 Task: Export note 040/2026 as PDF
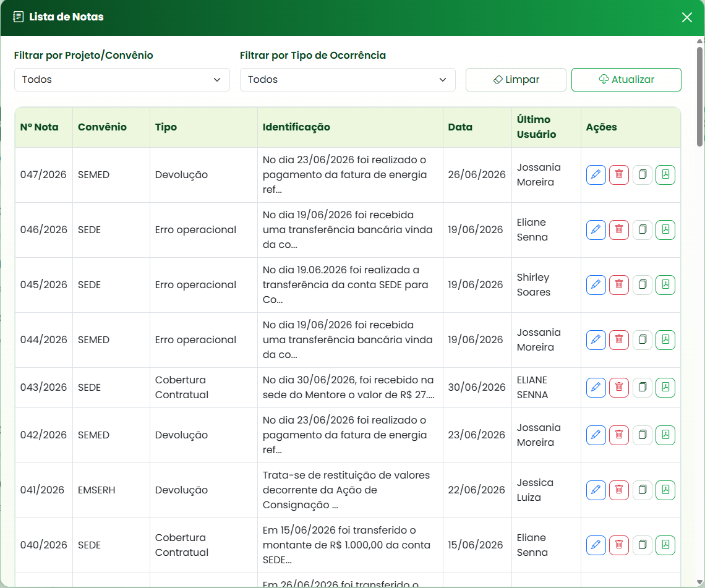tap(665, 545)
